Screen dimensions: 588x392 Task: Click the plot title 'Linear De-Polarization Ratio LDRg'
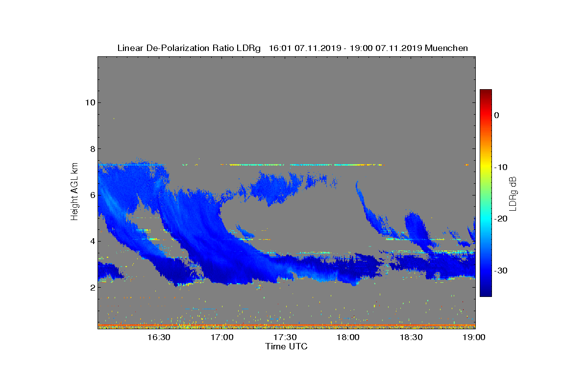click(189, 48)
